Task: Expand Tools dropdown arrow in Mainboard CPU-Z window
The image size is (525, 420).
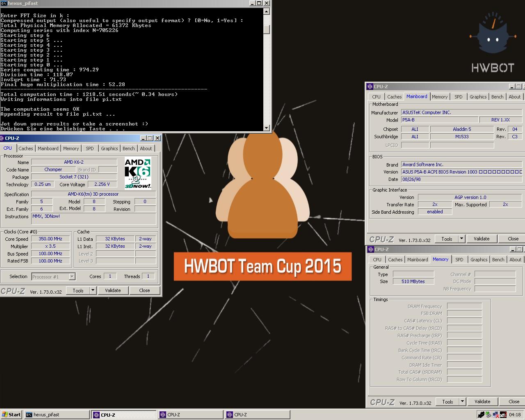Action: click(461, 239)
